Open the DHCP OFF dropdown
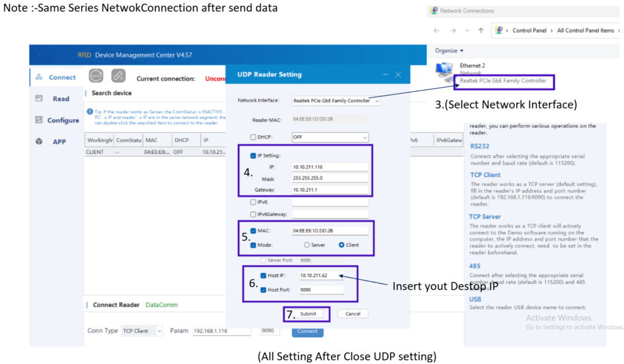Image resolution: width=624 pixels, height=364 pixels. click(330, 137)
